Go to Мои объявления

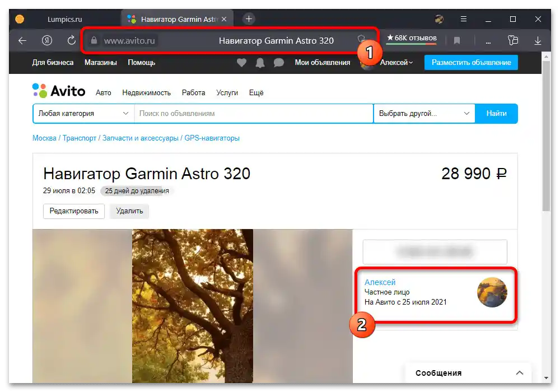pos(323,63)
